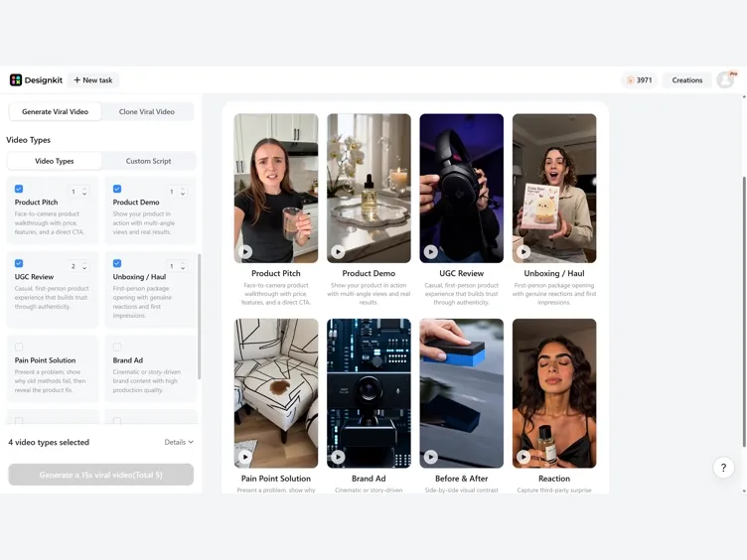This screenshot has width=747, height=560.
Task: Click the UGC Review card title in sidebar
Action: tap(35, 277)
